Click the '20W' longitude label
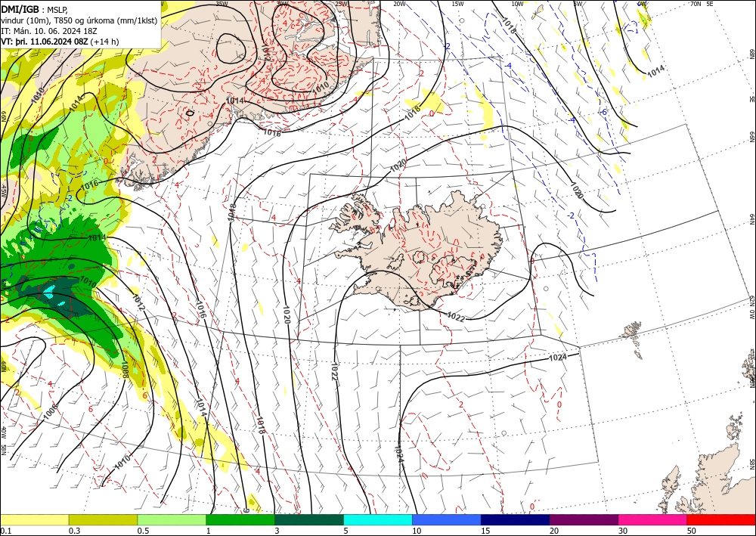 pos(398,4)
